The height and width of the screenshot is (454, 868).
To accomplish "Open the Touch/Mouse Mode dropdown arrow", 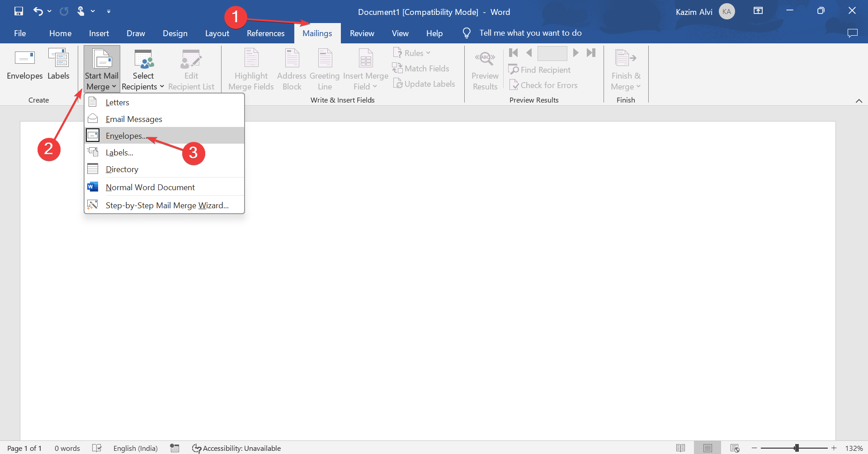I will 93,11.
